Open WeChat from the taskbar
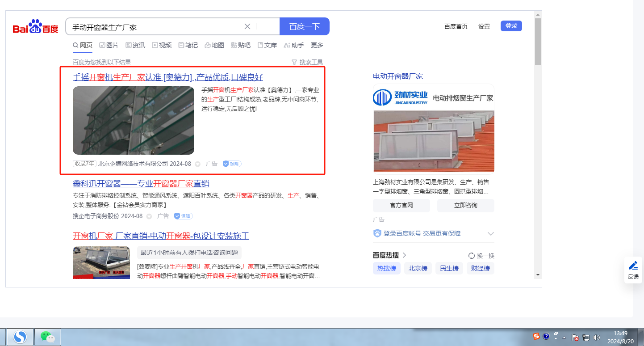The height and width of the screenshot is (346, 644). pos(47,337)
